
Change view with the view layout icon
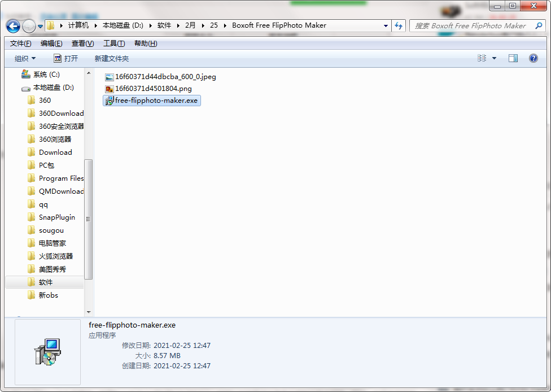(x=482, y=58)
